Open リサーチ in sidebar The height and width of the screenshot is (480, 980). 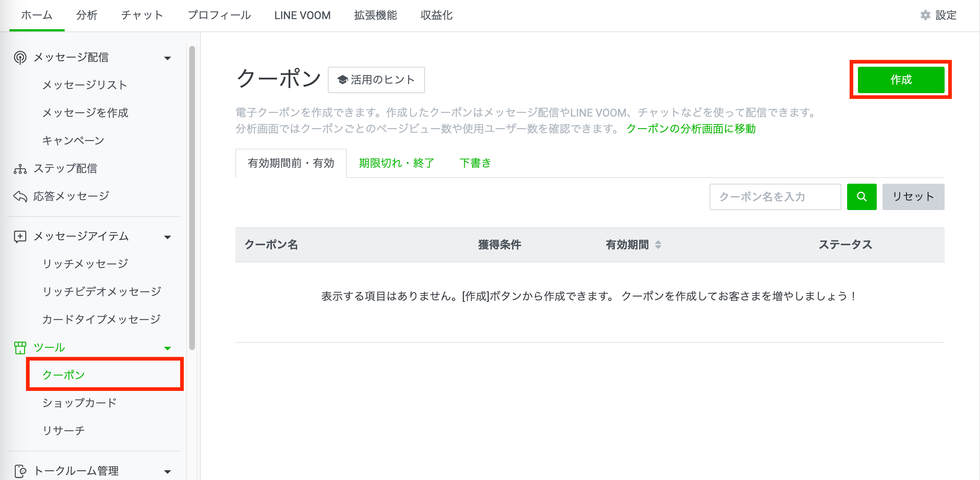(x=64, y=431)
